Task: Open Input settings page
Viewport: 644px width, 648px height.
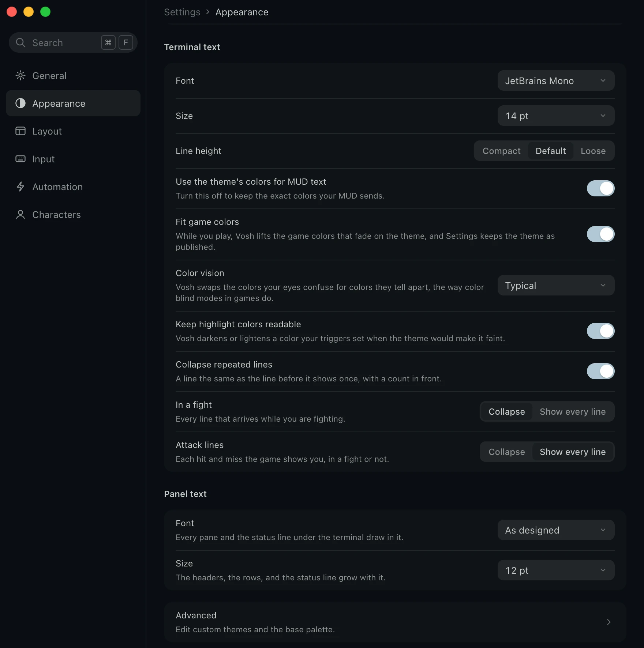Action: click(x=73, y=159)
